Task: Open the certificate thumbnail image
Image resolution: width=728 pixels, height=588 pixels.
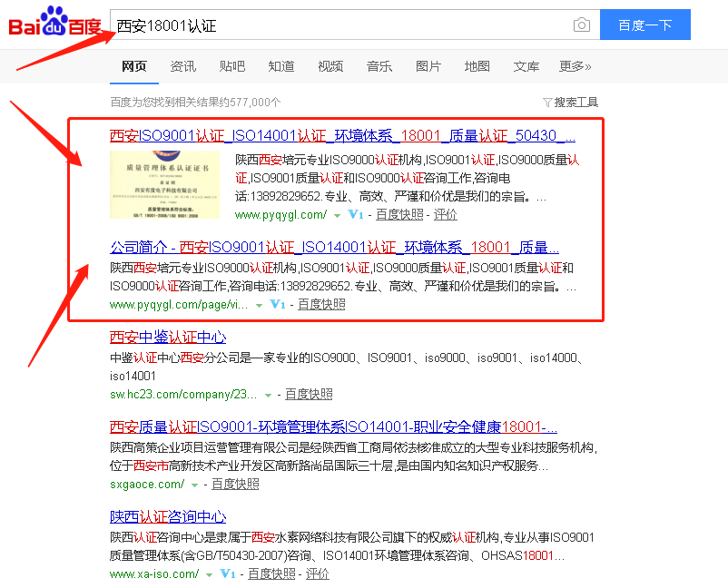Action: (165, 185)
